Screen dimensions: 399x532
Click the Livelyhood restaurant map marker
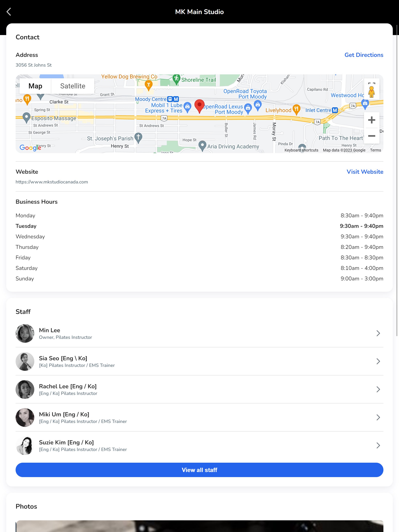[296, 109]
